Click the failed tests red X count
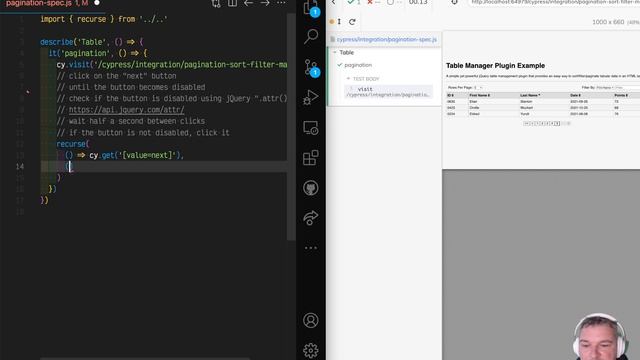This screenshot has height=360, width=640. (373, 2)
